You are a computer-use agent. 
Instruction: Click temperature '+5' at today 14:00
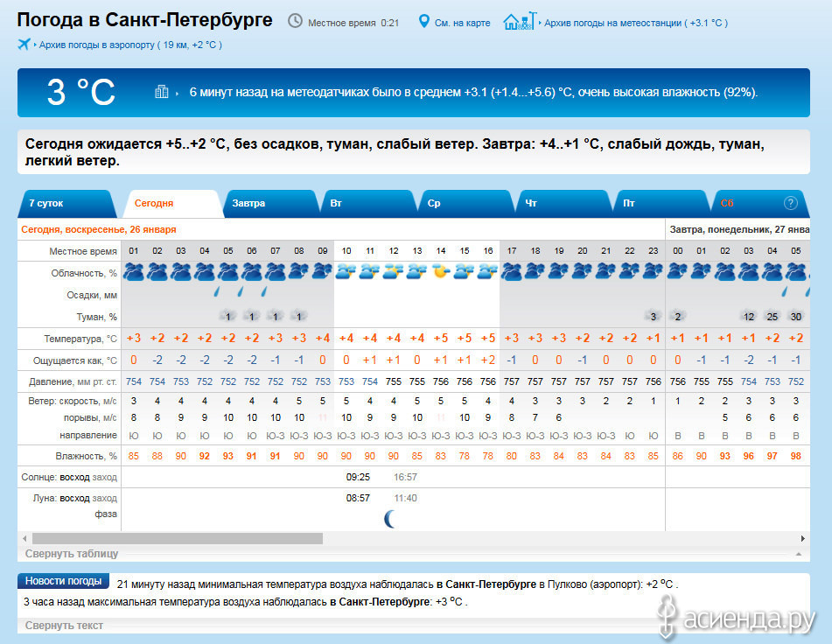[x=440, y=338]
